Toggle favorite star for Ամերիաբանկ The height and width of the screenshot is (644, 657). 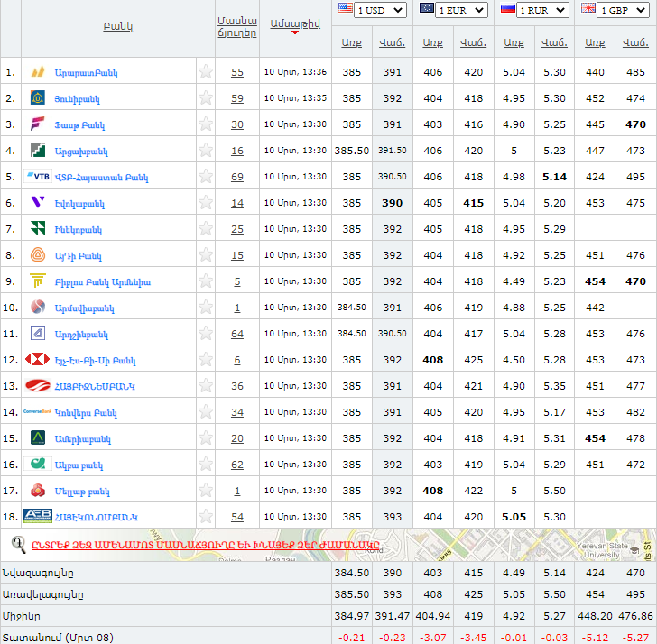(x=206, y=438)
